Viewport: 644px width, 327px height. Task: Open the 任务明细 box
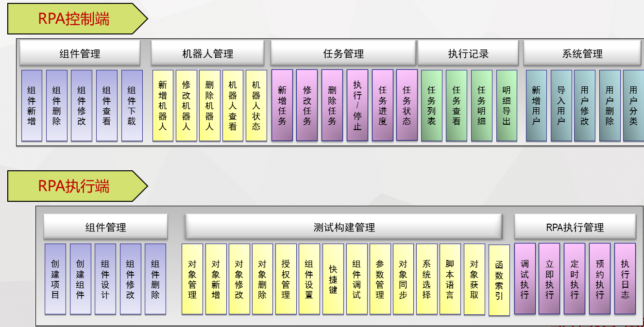[482, 106]
